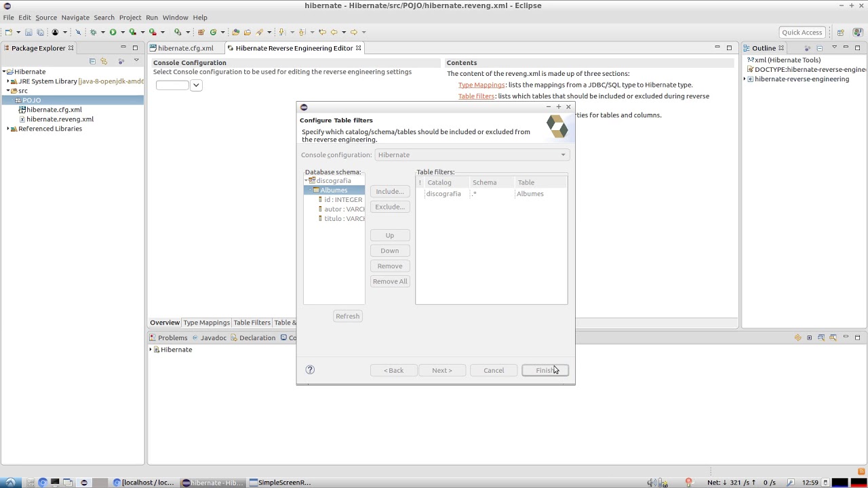Click the Catalog column header
This screenshot has height=488, width=868.
(446, 182)
